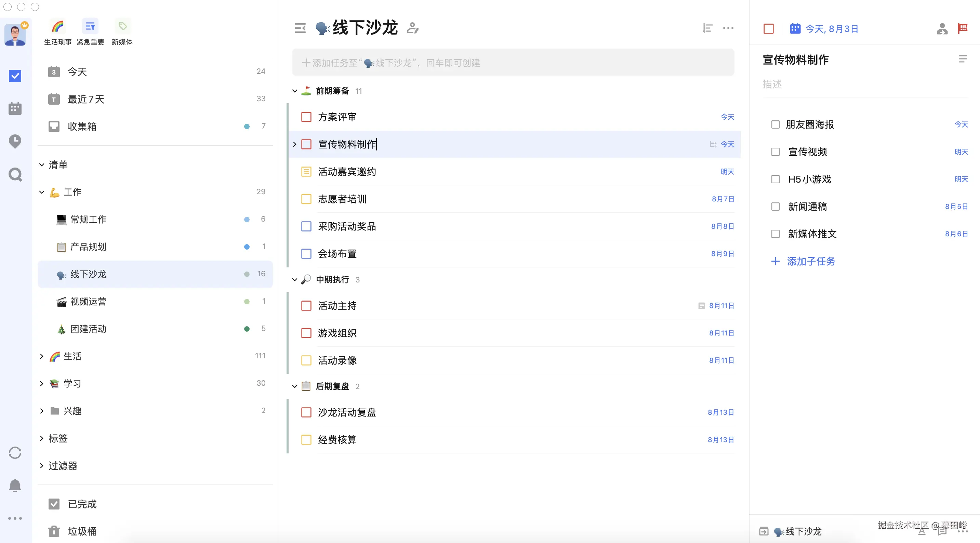Expand subtasks of 宣传物料制作 in the list
Image resolution: width=980 pixels, height=543 pixels.
pos(295,144)
